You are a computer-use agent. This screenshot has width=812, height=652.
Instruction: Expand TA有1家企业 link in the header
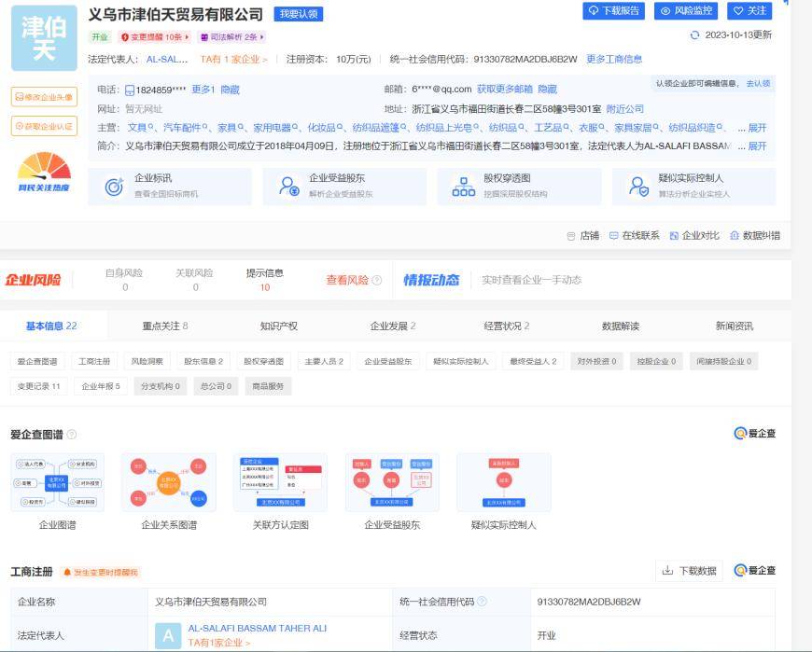[233, 60]
